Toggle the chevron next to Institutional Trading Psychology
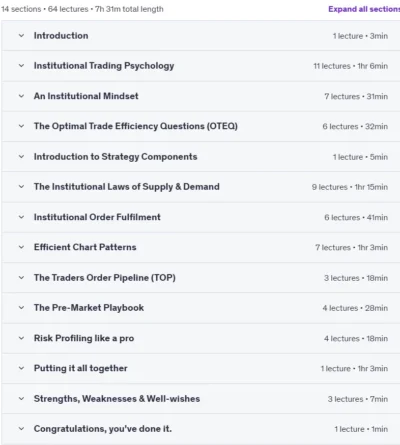The image size is (400, 445). tap(21, 66)
